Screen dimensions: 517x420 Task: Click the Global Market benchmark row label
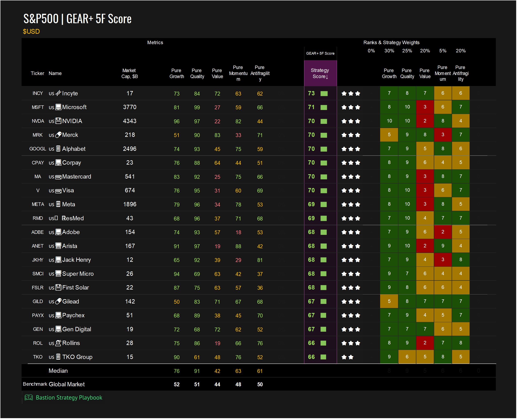click(x=67, y=384)
